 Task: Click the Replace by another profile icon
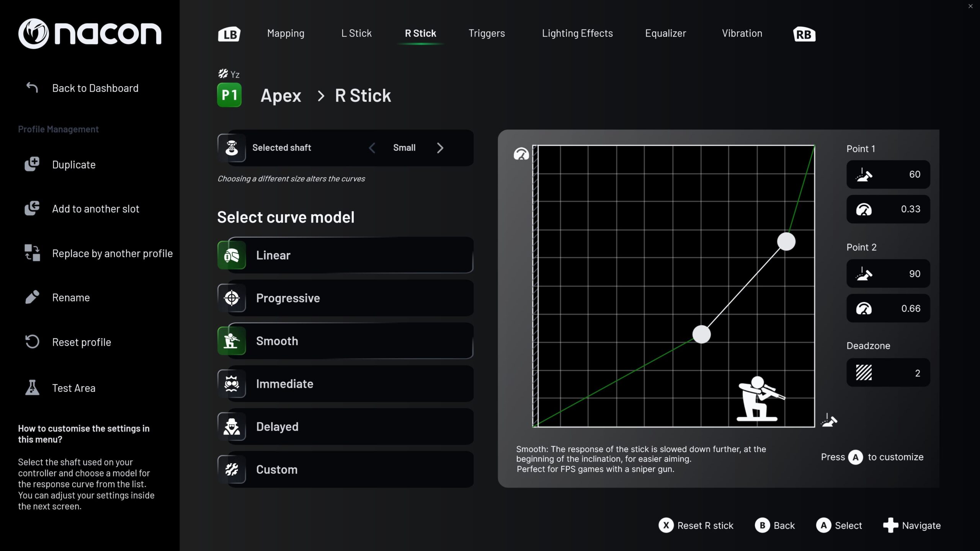[32, 253]
